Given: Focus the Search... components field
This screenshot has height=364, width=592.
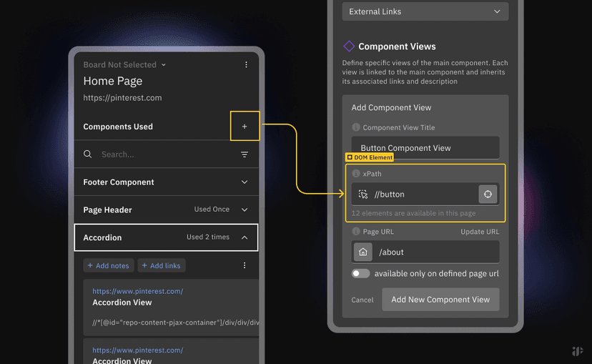Looking at the screenshot, I should pyautogui.click(x=166, y=154).
